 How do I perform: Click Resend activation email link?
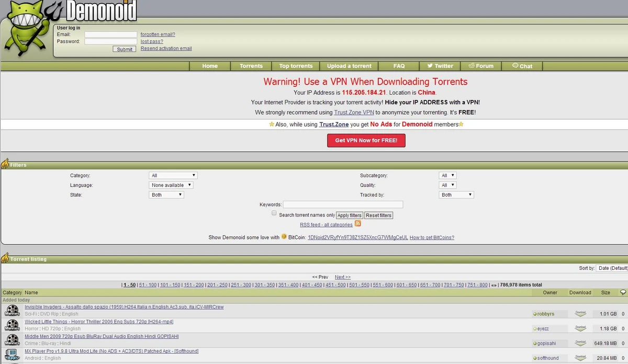(166, 49)
